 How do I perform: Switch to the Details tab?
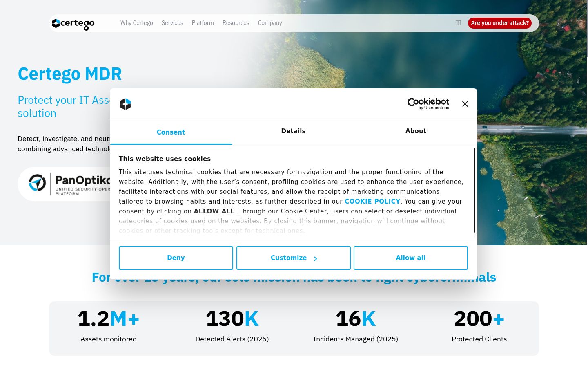point(293,131)
